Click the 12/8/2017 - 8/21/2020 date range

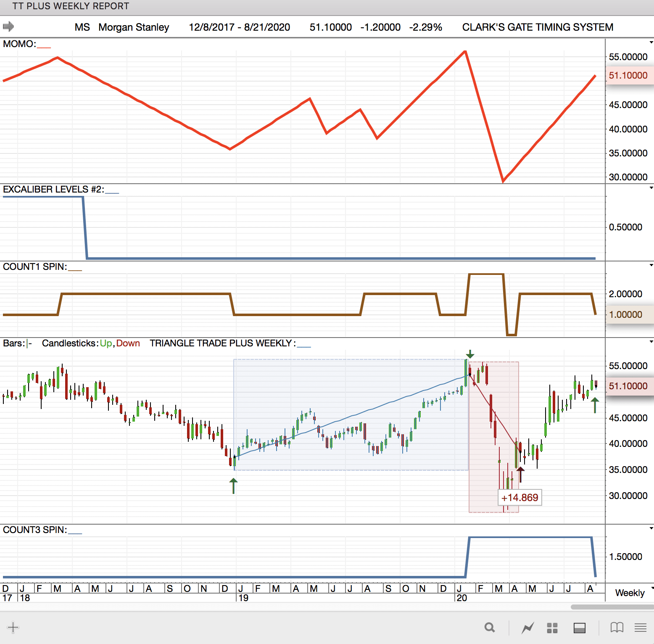point(240,27)
